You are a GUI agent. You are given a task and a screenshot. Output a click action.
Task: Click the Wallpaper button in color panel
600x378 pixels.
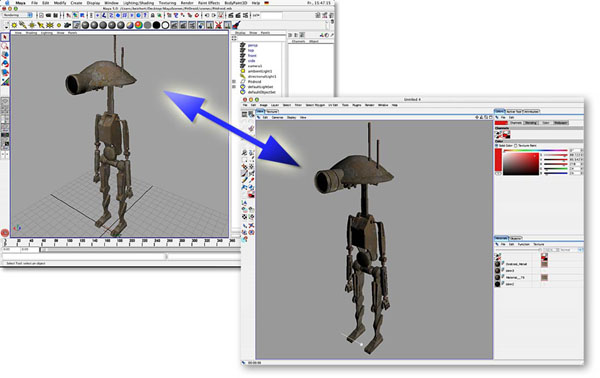coord(561,123)
